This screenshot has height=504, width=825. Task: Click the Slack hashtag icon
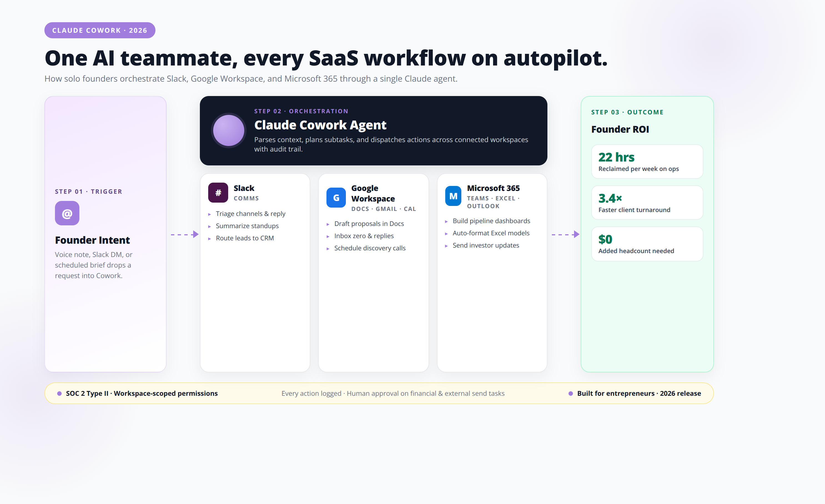click(x=218, y=192)
